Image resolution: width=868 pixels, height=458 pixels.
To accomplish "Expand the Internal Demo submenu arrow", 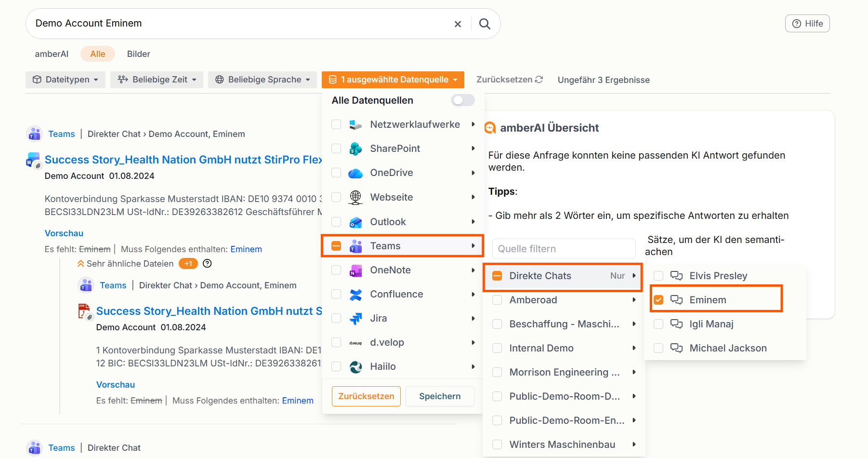I will coord(634,348).
